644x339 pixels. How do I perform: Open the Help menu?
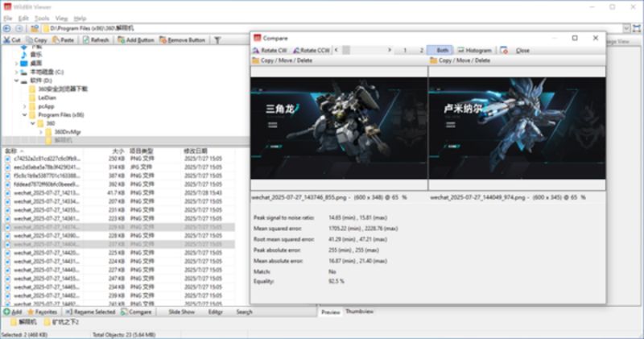[x=80, y=18]
